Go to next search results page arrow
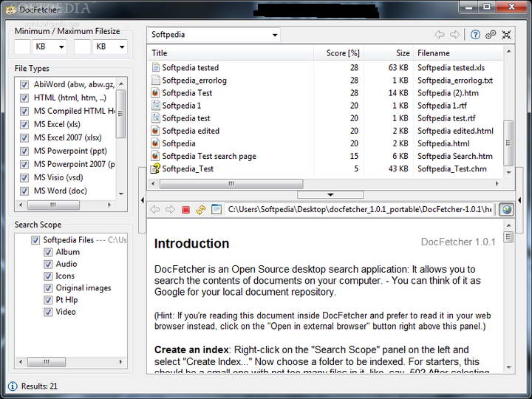532x399 pixels. click(x=454, y=35)
